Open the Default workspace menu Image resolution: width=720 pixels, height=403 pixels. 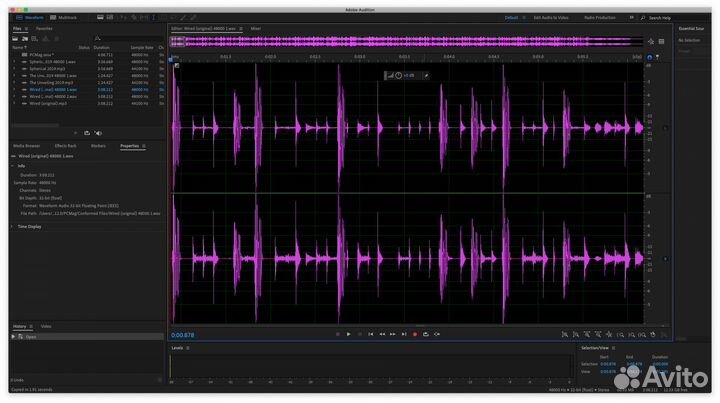click(524, 17)
